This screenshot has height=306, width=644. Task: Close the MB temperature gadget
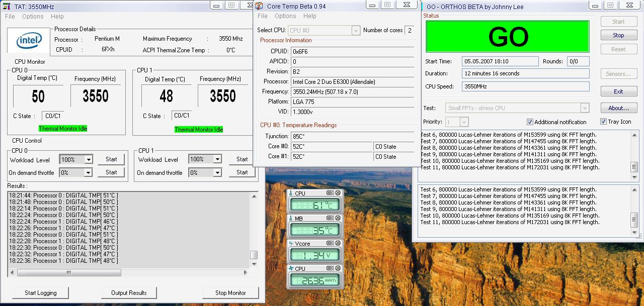[338, 218]
